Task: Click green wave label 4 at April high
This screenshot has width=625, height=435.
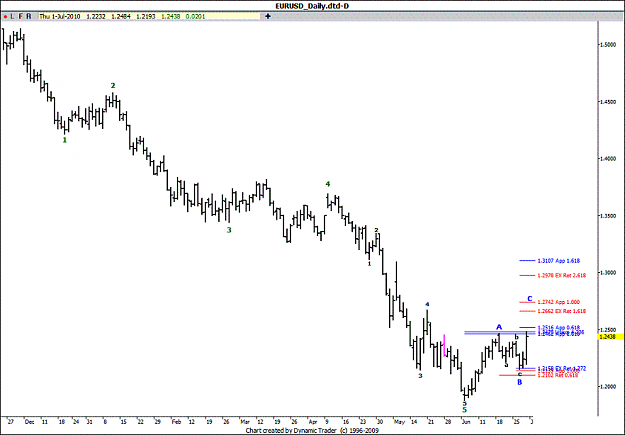Action: pyautogui.click(x=328, y=184)
